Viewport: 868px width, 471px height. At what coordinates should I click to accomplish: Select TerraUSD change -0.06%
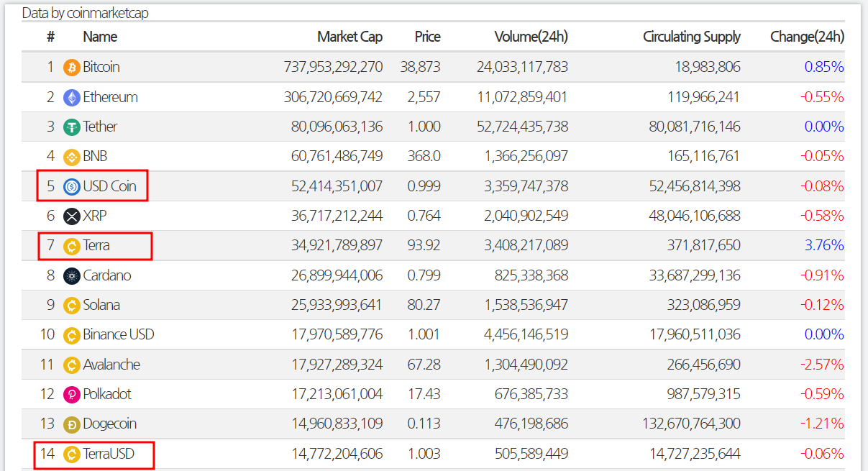[x=822, y=454]
